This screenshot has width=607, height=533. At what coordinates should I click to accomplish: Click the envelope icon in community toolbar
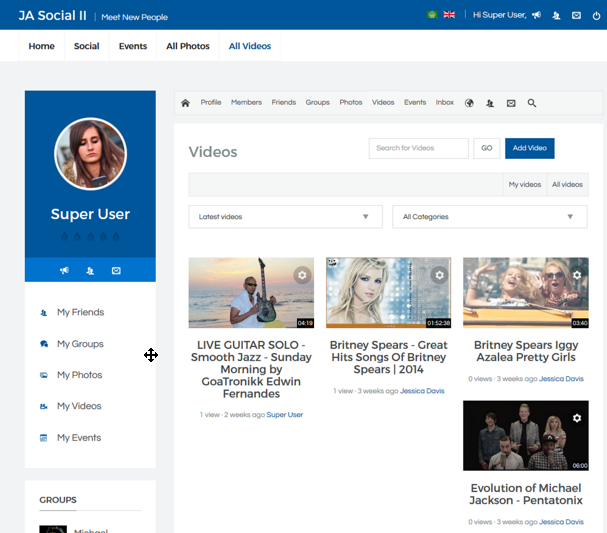(x=511, y=103)
